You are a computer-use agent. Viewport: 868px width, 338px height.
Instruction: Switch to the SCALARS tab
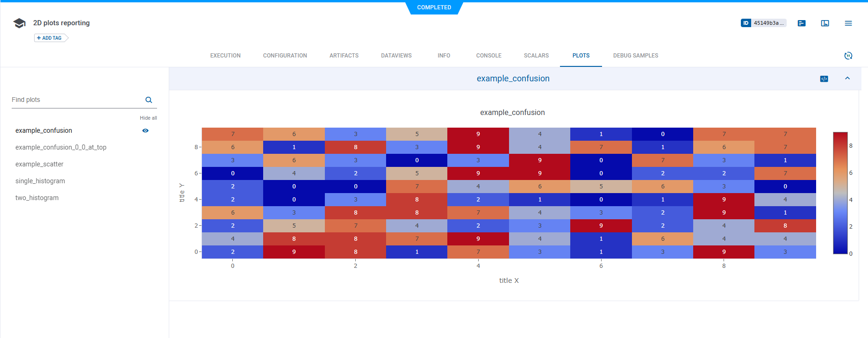pyautogui.click(x=536, y=56)
